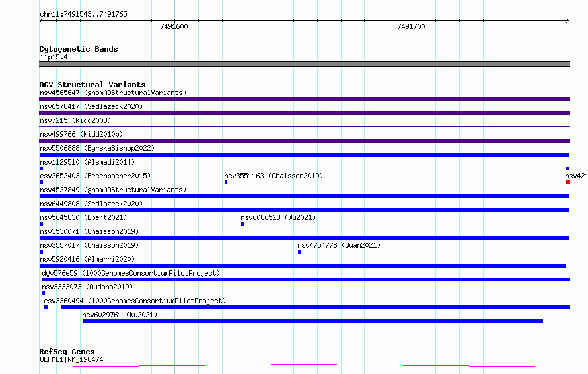Click small blue marker under nsv6086528
Screen dimensions: 588x374
[x=242, y=224]
